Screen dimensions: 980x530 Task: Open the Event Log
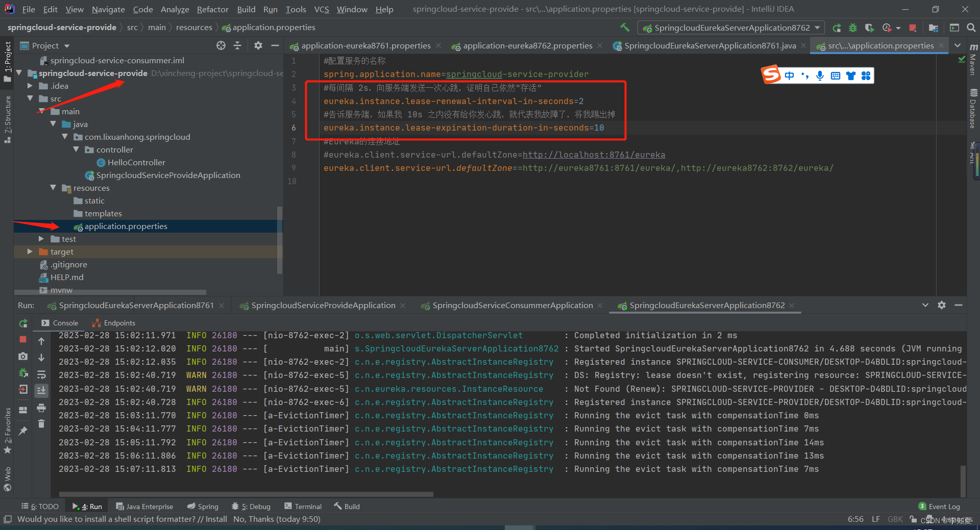(939, 506)
